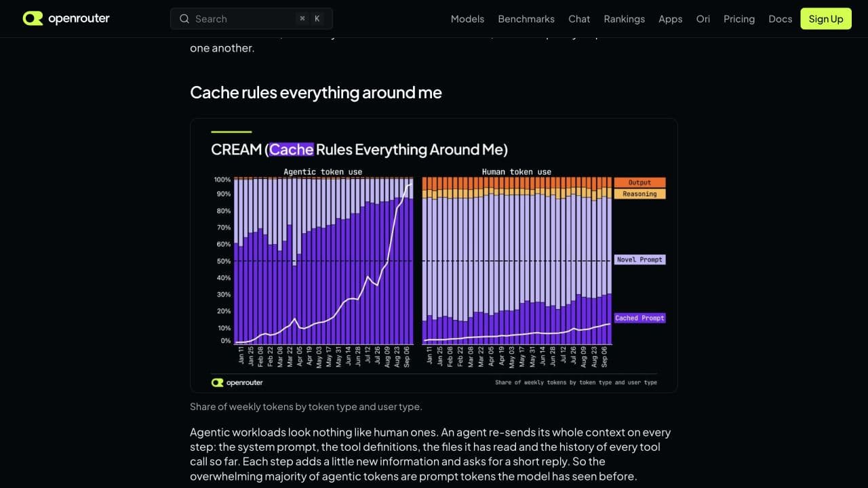
Task: Click the K key badge in search
Action: [x=317, y=19]
